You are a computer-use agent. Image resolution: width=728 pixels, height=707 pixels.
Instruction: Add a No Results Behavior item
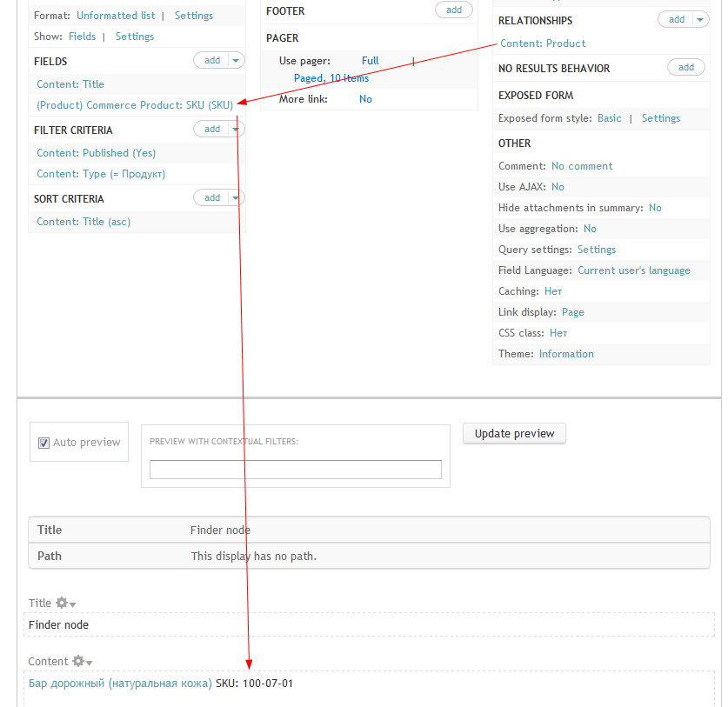tap(685, 67)
